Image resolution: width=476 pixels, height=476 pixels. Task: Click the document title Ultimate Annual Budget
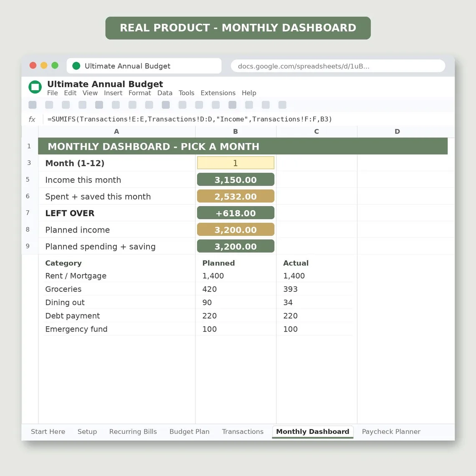coord(105,84)
